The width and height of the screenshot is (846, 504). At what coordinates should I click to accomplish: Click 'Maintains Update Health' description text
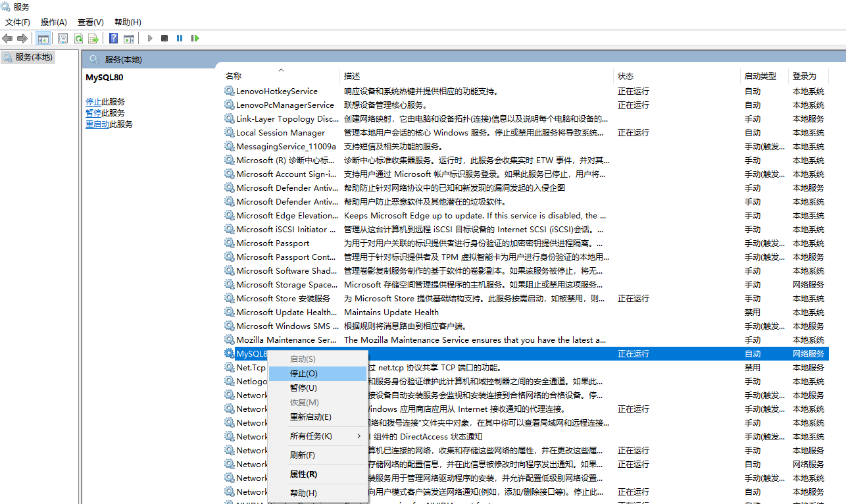pos(391,312)
